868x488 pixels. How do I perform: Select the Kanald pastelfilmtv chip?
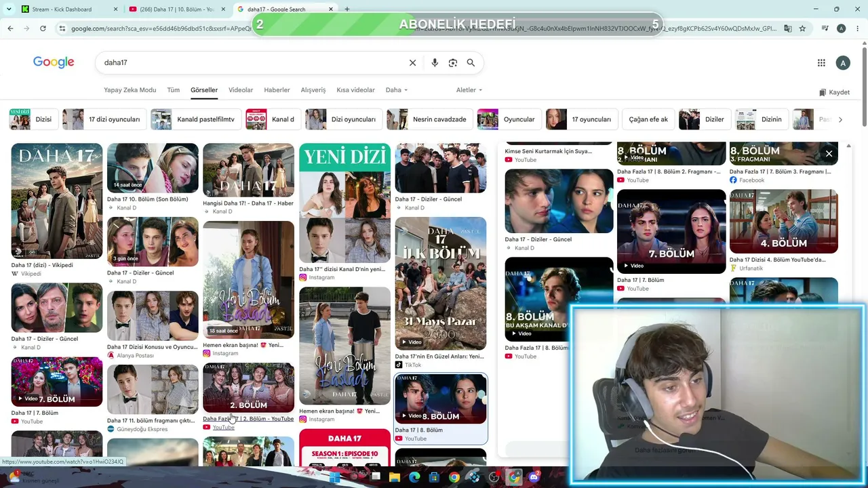pyautogui.click(x=195, y=119)
